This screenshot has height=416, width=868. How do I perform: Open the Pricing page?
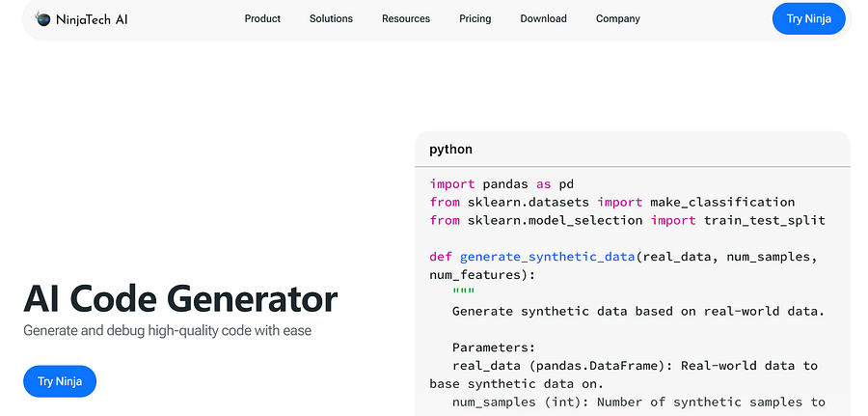475,19
